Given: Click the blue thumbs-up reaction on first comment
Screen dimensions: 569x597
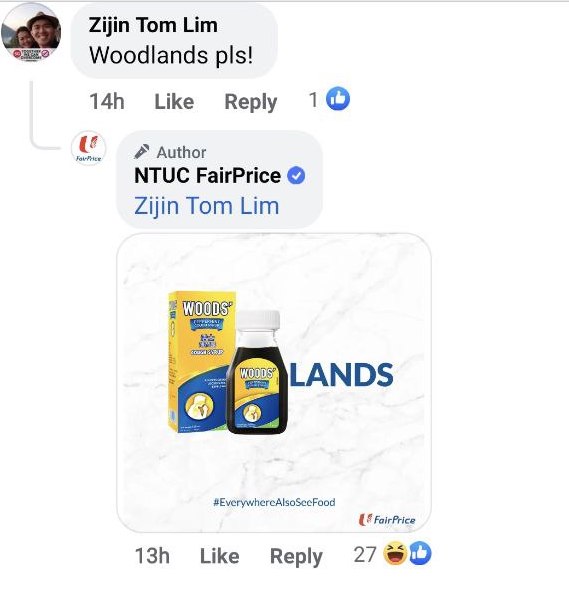Looking at the screenshot, I should 338,99.
